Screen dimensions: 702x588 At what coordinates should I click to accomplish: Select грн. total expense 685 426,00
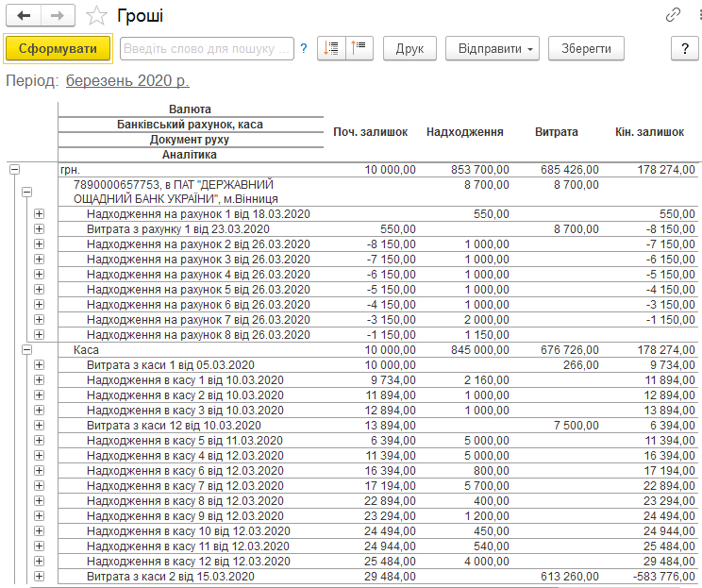point(570,170)
